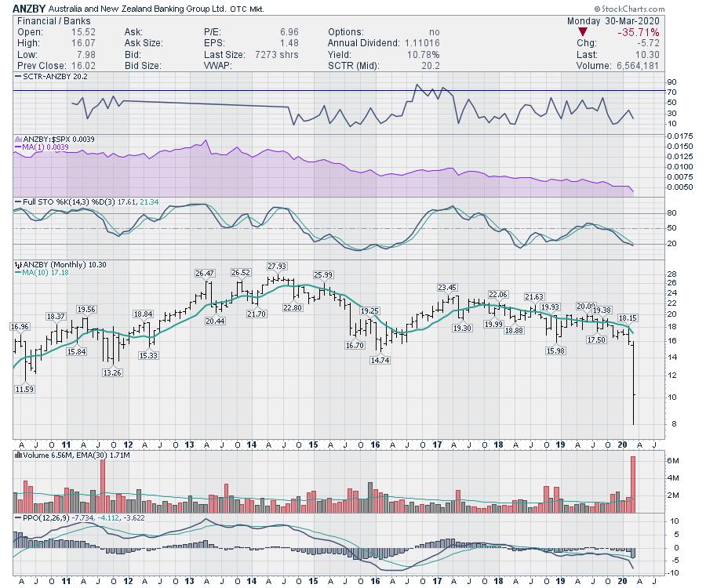
Task: Select the Open value 15.52
Action: pos(83,32)
